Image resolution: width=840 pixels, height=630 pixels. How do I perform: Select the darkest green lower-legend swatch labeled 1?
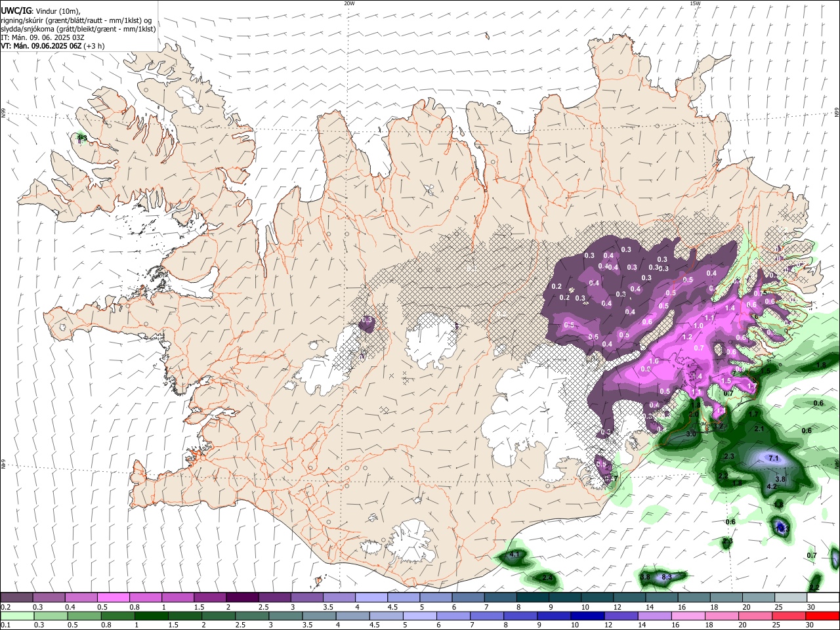coord(150,616)
